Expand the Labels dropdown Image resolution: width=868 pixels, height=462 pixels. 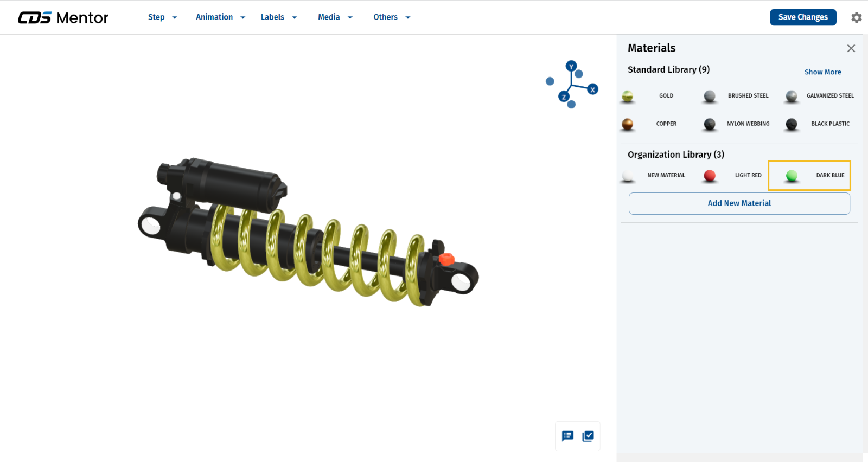278,17
